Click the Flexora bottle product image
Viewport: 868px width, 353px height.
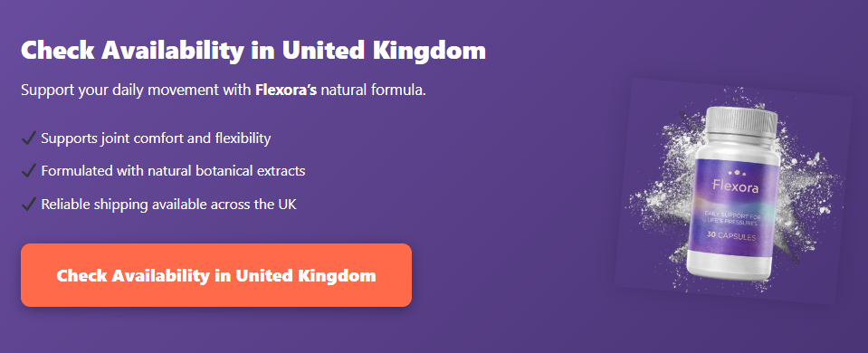tap(733, 191)
